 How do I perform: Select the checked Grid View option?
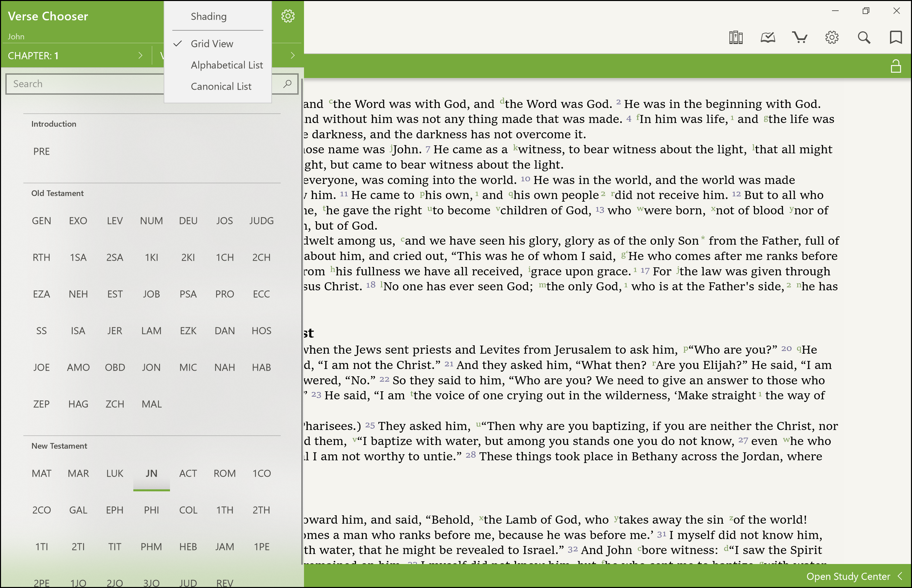coord(212,44)
